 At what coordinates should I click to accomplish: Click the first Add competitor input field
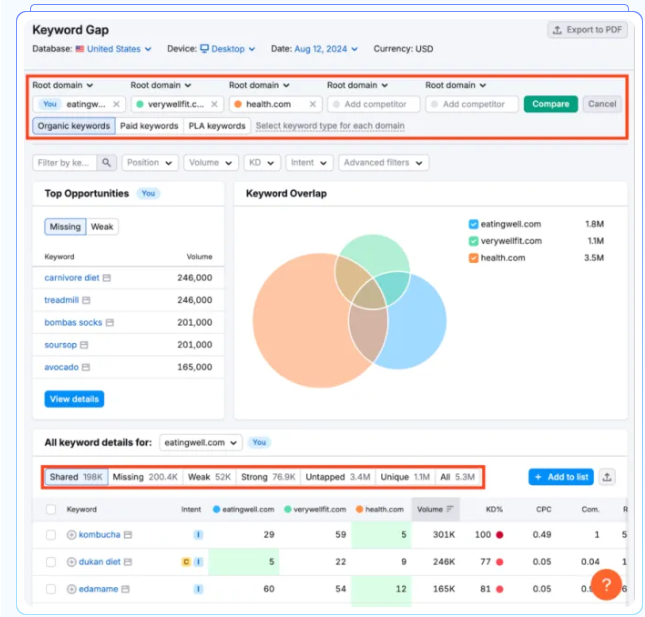pyautogui.click(x=374, y=104)
